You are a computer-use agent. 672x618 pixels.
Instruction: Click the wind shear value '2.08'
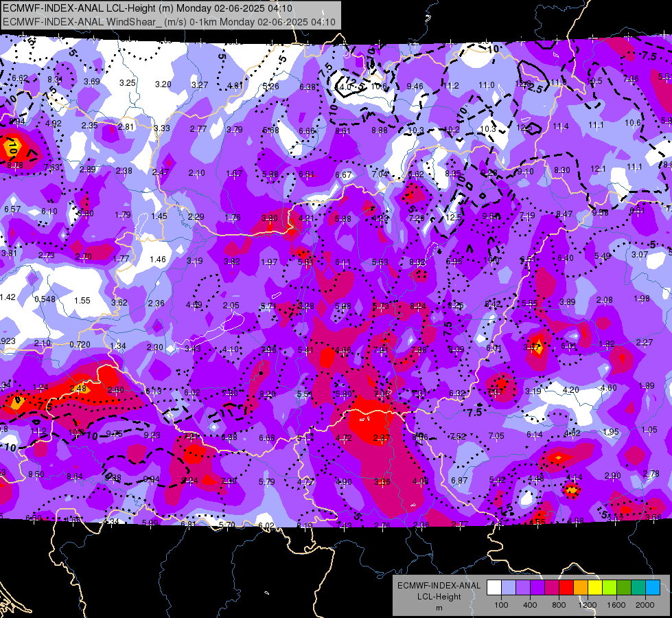click(x=604, y=300)
